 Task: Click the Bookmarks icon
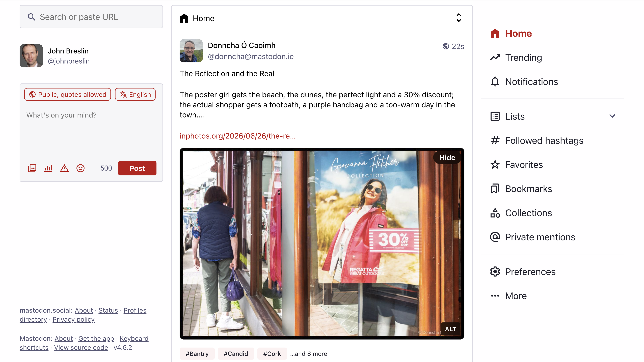[x=495, y=189]
